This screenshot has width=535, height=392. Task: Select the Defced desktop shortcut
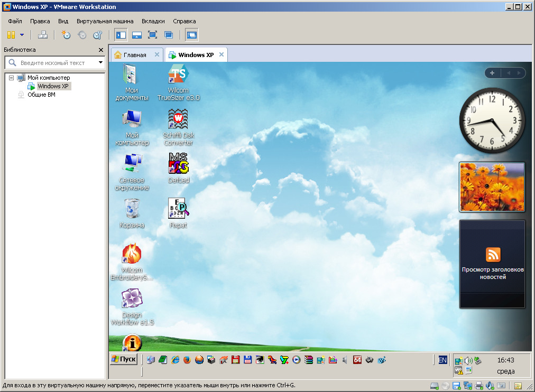click(x=179, y=169)
